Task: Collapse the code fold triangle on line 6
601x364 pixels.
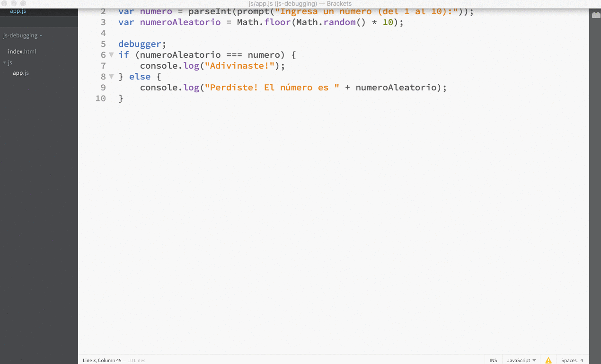Action: [x=112, y=55]
